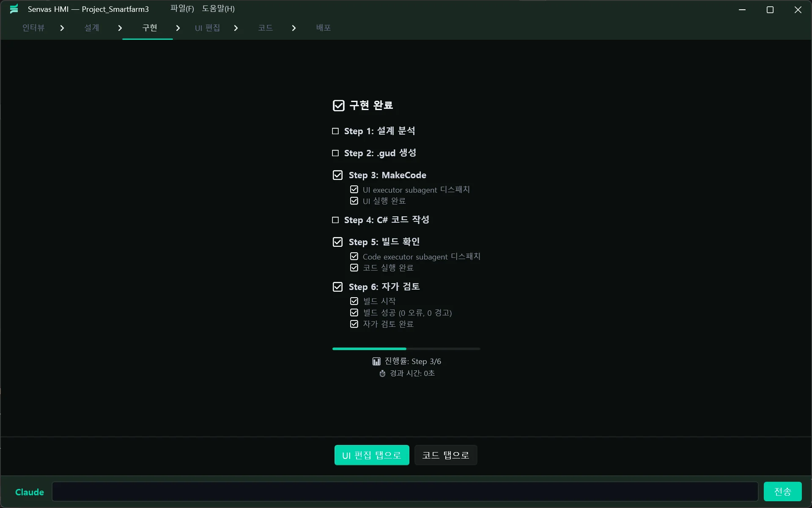Toggle the Step 1 설계 분석 checkbox

(335, 131)
